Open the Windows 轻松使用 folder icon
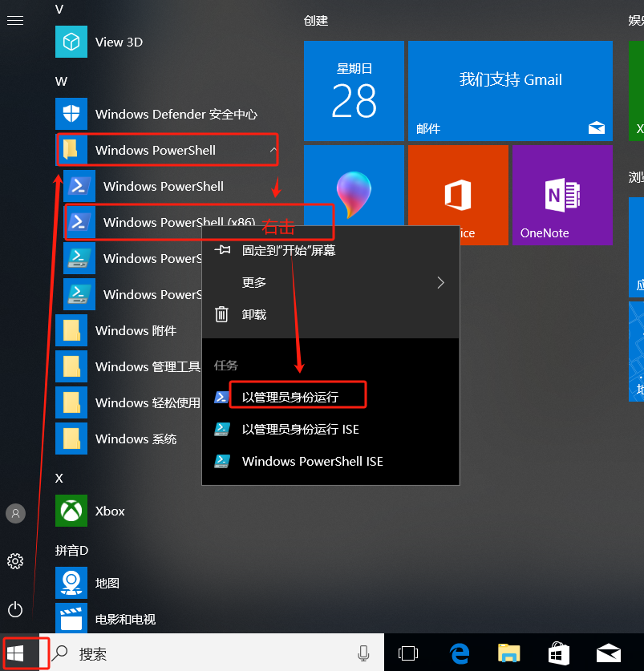This screenshot has height=671, width=644. (71, 402)
